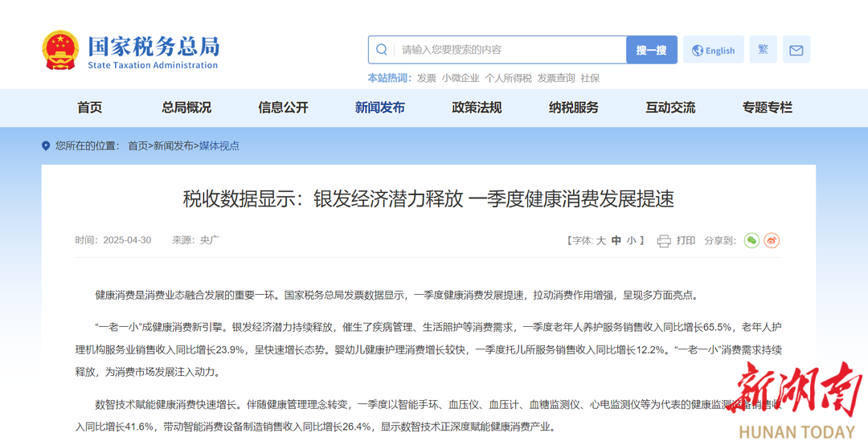
Task: Click the 小微企业 hot word link
Action: [x=460, y=78]
